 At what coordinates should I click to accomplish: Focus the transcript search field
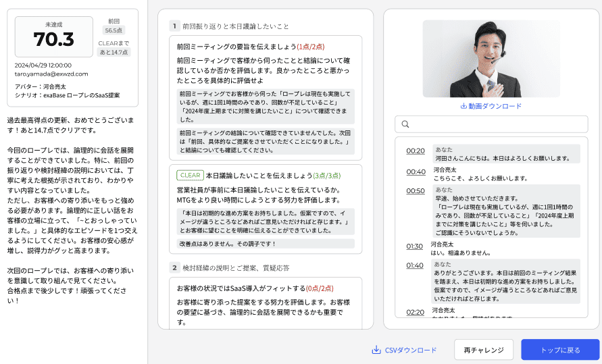(x=497, y=124)
